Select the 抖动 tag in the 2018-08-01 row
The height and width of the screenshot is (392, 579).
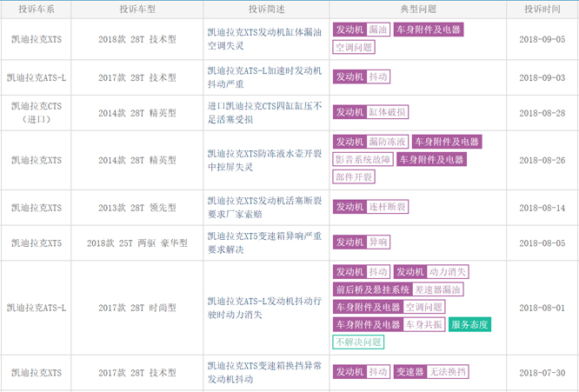[378, 272]
